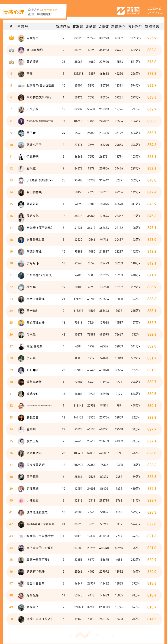Select the index score 925.9
Screen dimensions: 167x644
pos(152,38)
